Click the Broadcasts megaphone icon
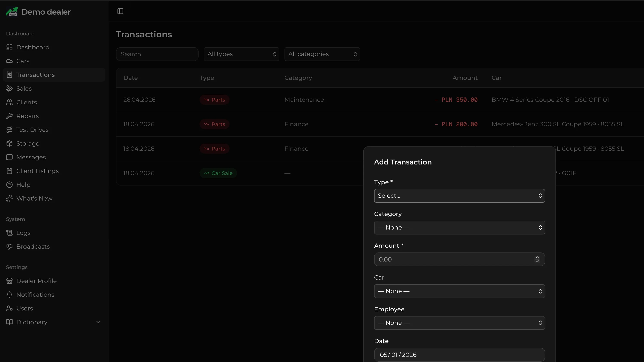 point(9,246)
